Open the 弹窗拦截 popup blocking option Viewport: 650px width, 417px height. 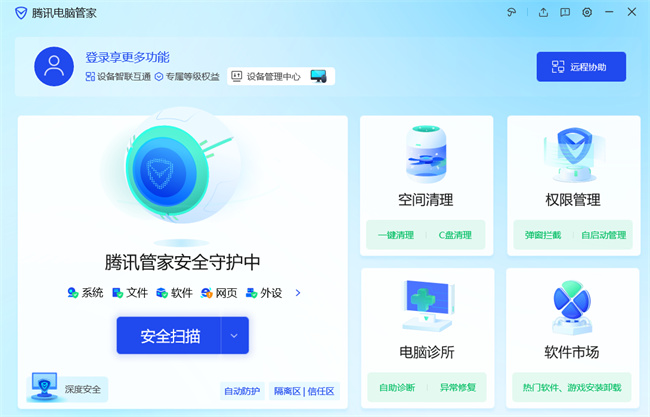point(543,235)
